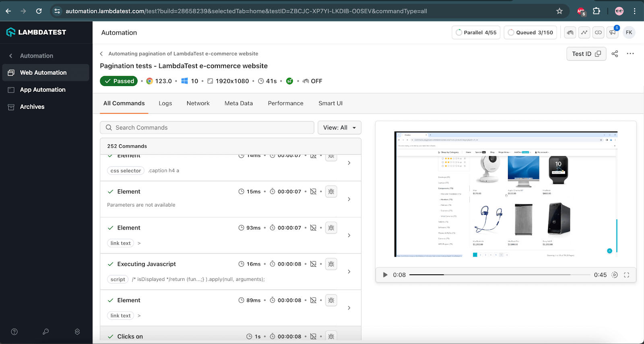This screenshot has height=344, width=644.
Task: Open the Network tab
Action: tap(198, 103)
